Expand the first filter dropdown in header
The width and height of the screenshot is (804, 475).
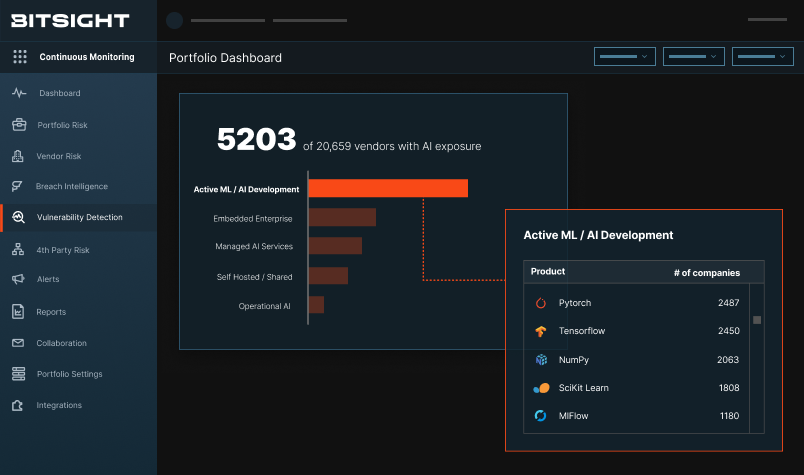pos(625,56)
